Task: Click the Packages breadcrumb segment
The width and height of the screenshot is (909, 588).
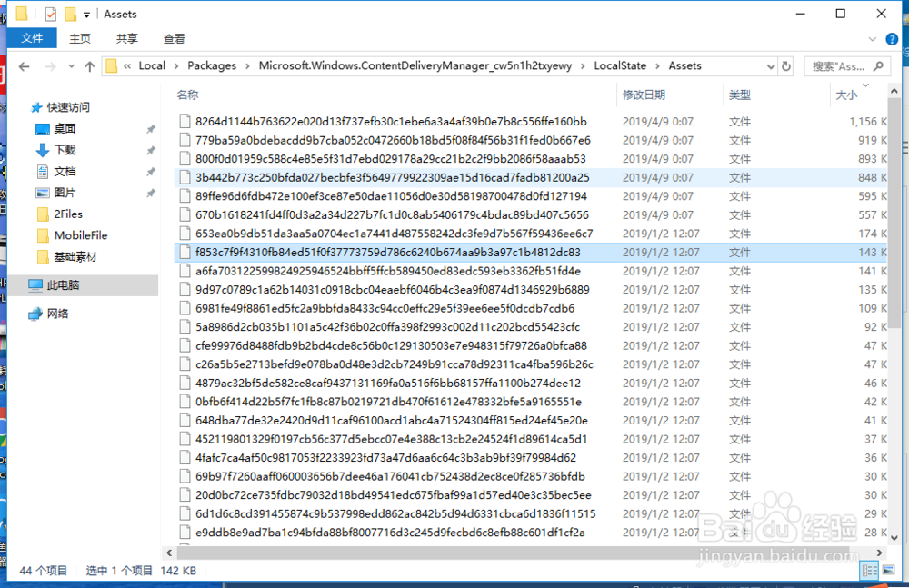Action: (x=212, y=65)
